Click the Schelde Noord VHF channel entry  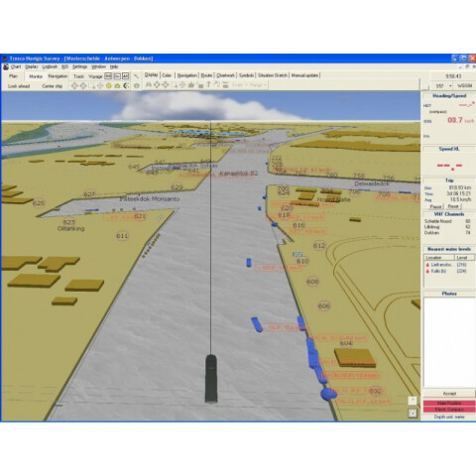click(x=447, y=221)
